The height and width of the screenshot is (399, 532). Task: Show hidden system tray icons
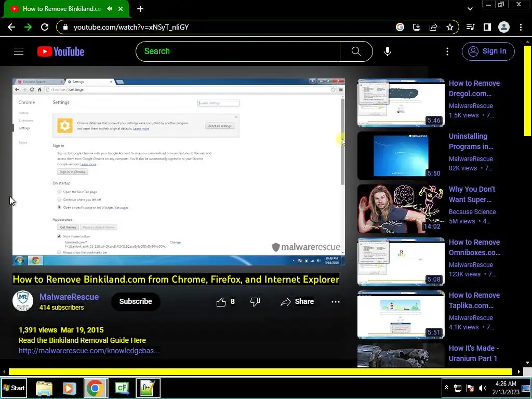pyautogui.click(x=446, y=388)
